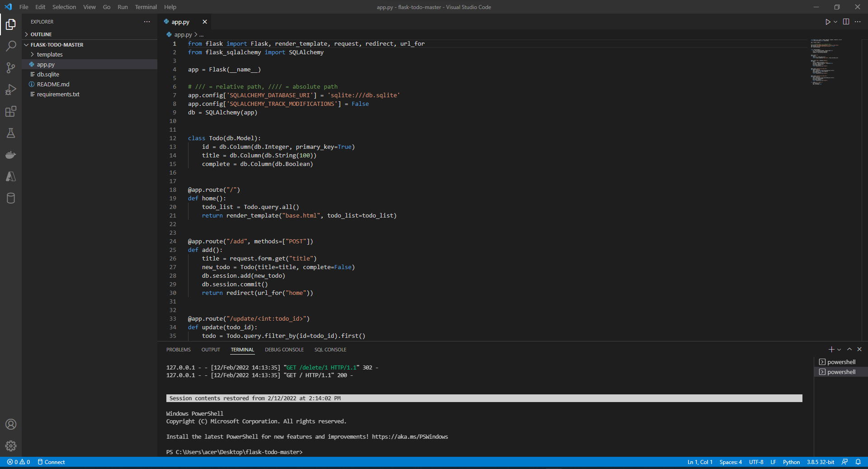Create a new terminal with plus icon
868x469 pixels.
tap(831, 349)
